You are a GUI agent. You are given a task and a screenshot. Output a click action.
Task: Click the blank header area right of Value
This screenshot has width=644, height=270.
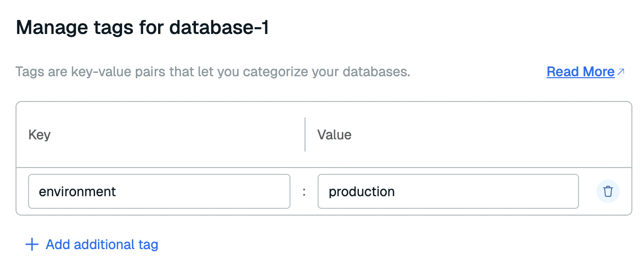point(485,135)
